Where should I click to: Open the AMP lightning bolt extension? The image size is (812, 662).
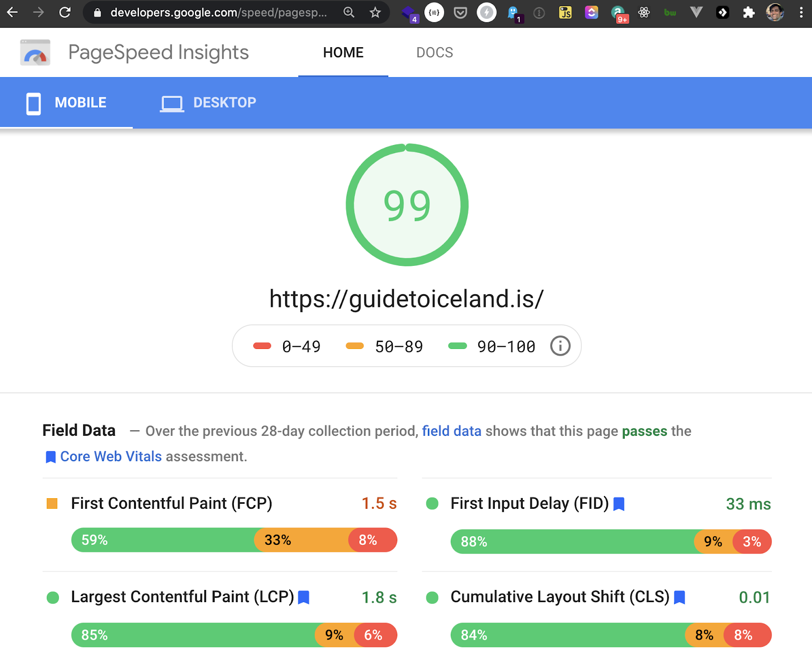(x=487, y=12)
